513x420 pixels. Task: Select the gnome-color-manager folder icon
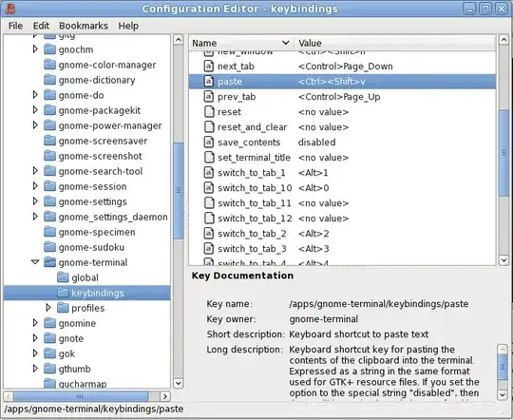(x=49, y=65)
